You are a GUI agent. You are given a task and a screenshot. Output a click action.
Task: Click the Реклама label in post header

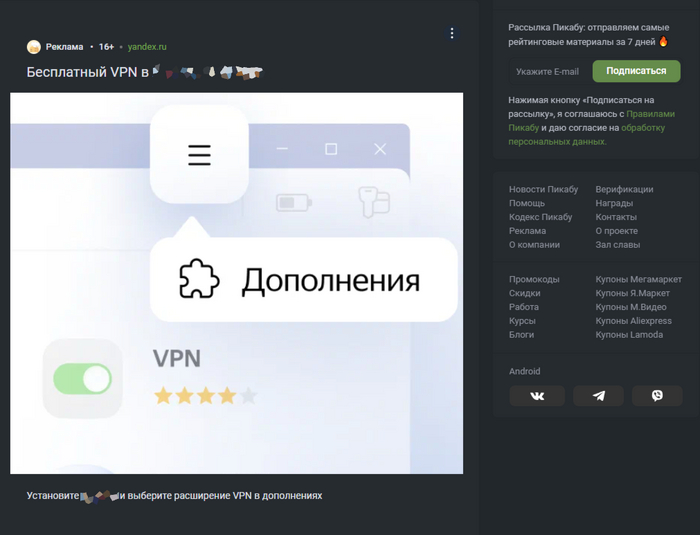coord(64,47)
